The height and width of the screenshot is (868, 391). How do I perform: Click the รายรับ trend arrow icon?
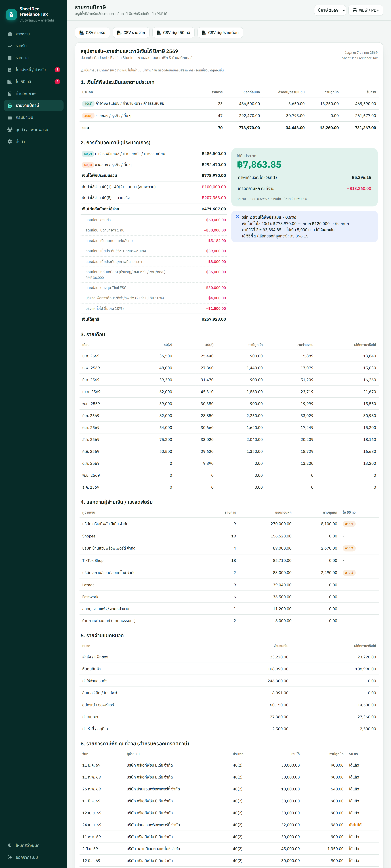(10, 46)
